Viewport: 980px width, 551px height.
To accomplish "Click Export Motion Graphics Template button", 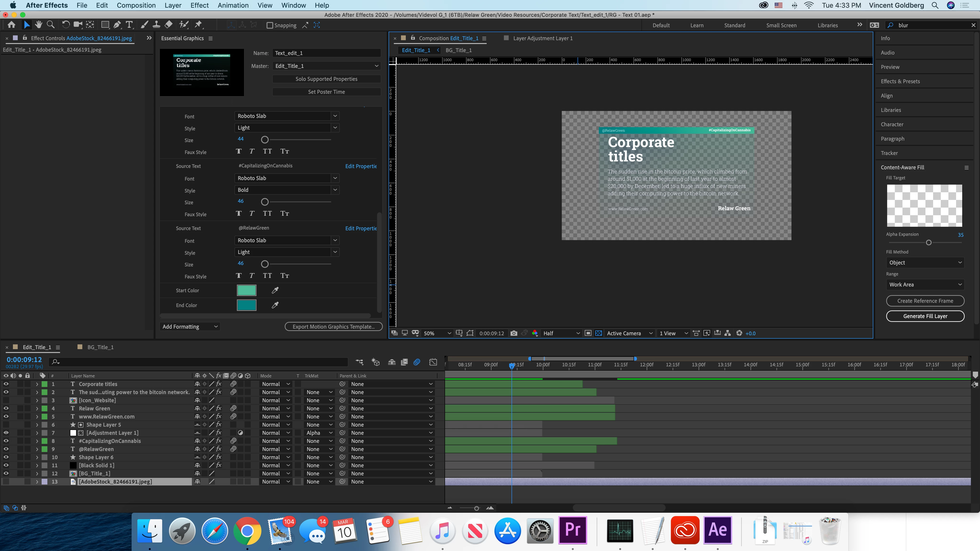I will click(x=333, y=327).
